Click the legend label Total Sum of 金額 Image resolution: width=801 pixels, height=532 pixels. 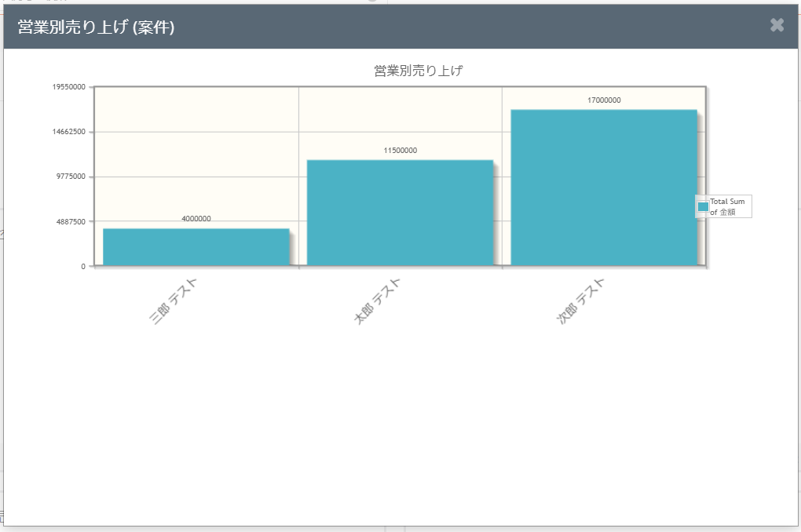click(727, 207)
